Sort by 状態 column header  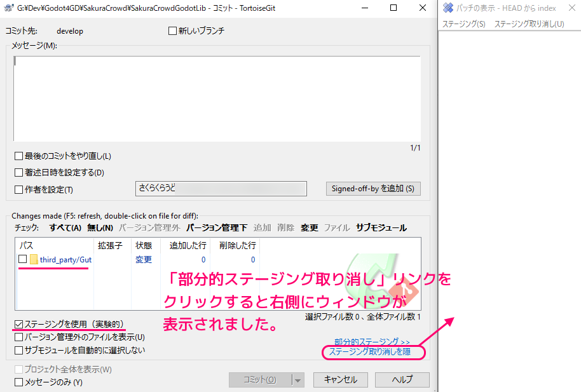click(x=144, y=245)
